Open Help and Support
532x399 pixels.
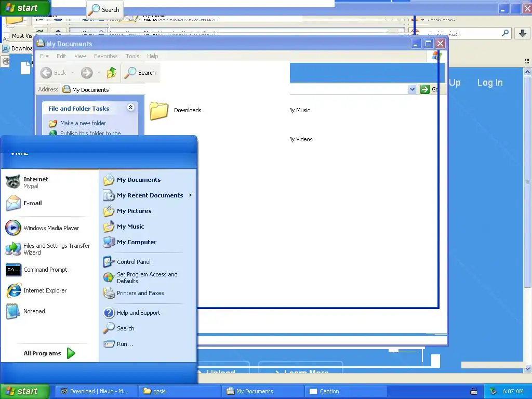click(131, 313)
